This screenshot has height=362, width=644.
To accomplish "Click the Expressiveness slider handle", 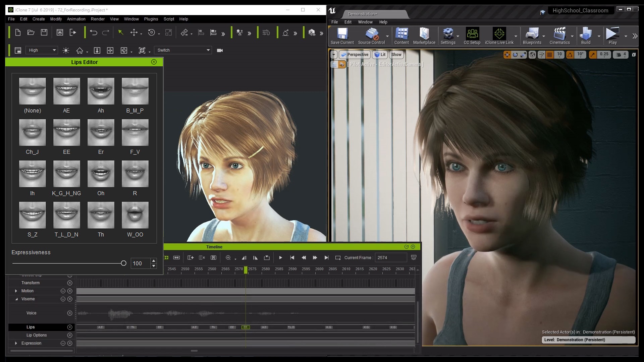I will pos(123,263).
